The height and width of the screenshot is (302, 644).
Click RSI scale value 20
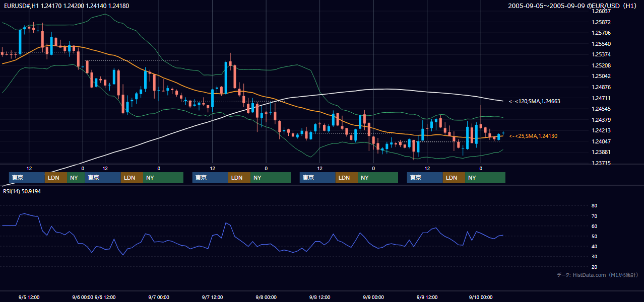point(595,267)
